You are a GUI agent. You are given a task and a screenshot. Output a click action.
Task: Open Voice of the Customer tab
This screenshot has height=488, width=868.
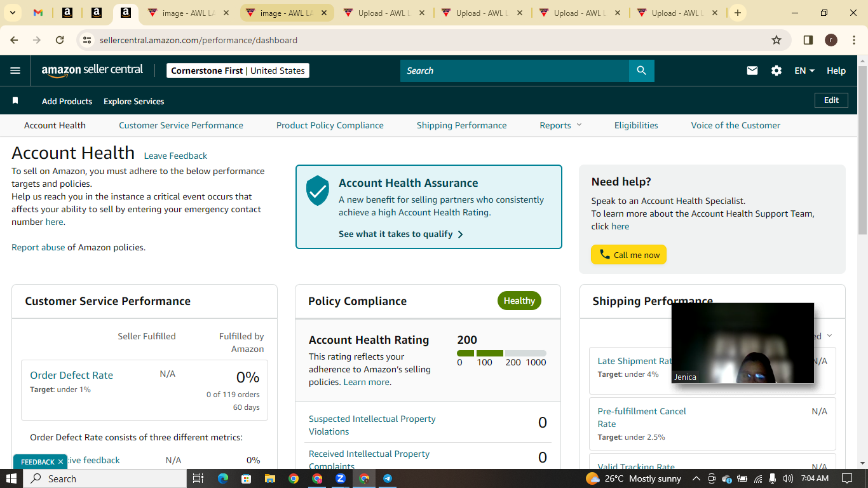pyautogui.click(x=736, y=125)
